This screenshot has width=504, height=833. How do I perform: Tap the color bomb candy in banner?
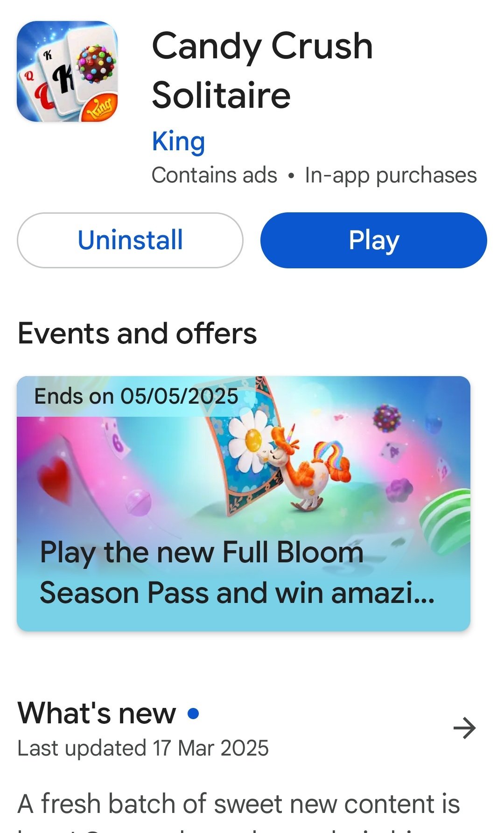click(x=387, y=418)
